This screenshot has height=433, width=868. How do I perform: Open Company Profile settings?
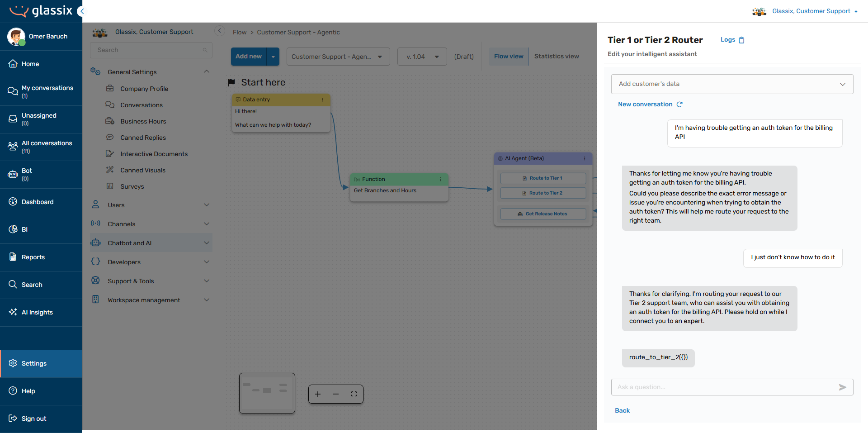[144, 89]
